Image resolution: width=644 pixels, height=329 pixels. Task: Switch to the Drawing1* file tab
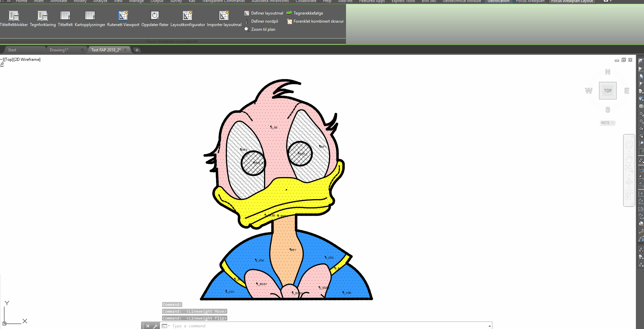(59, 50)
